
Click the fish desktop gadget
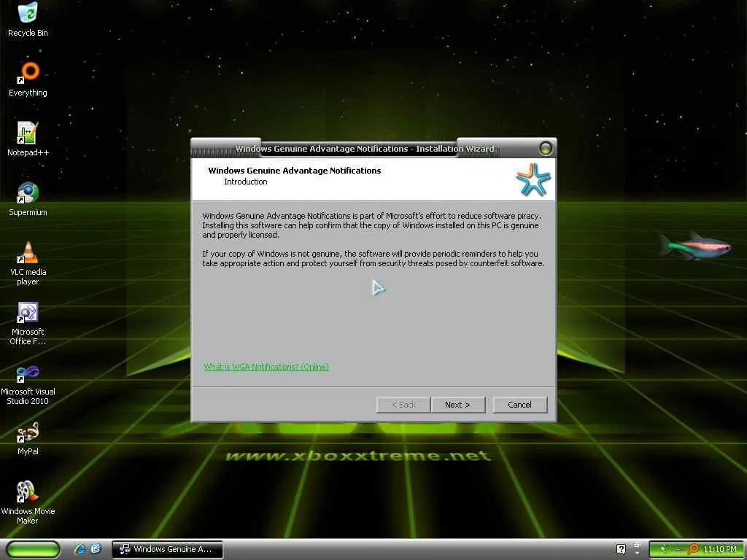(x=695, y=246)
